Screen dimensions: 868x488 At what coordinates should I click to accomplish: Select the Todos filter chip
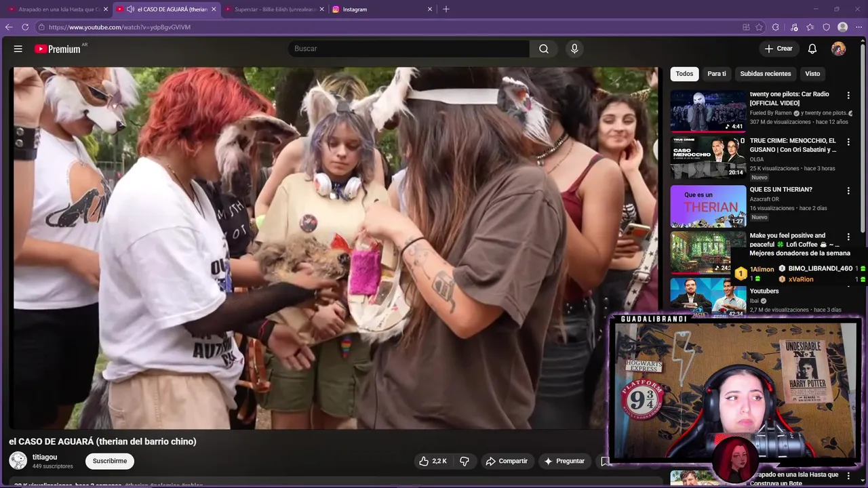(x=684, y=74)
